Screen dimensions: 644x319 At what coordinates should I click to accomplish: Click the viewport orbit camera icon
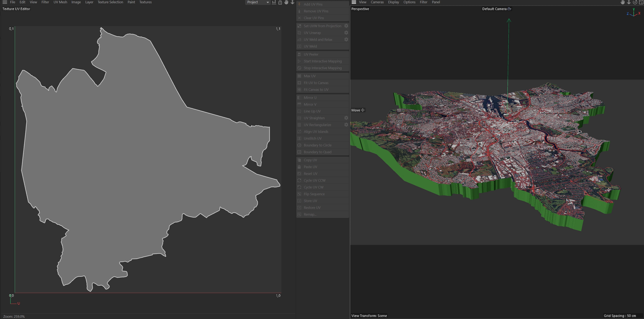(635, 2)
